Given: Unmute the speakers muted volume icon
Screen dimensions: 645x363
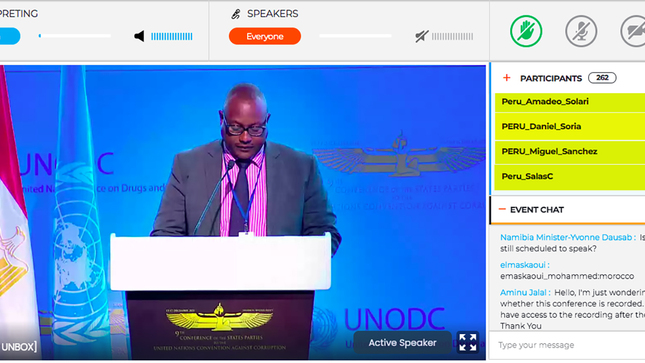Looking at the screenshot, I should (x=421, y=36).
